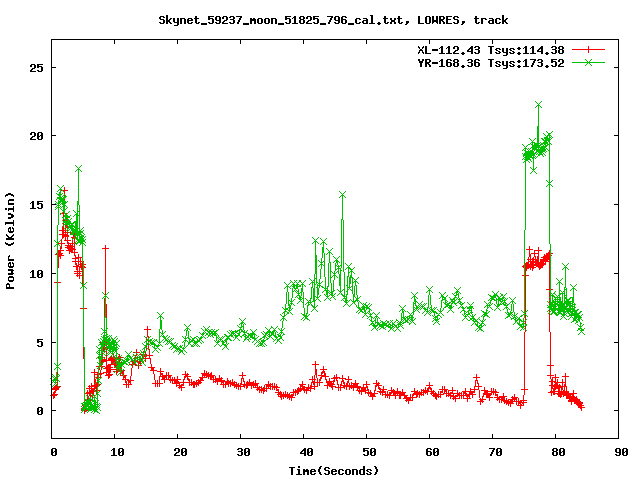Screen dimensions: 640x480
Task: Click the x-axis tick label 60
Action: [432, 452]
